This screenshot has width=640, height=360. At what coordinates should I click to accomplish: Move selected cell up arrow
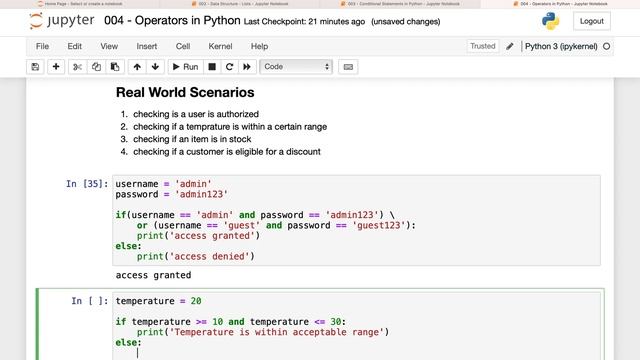coord(137,67)
